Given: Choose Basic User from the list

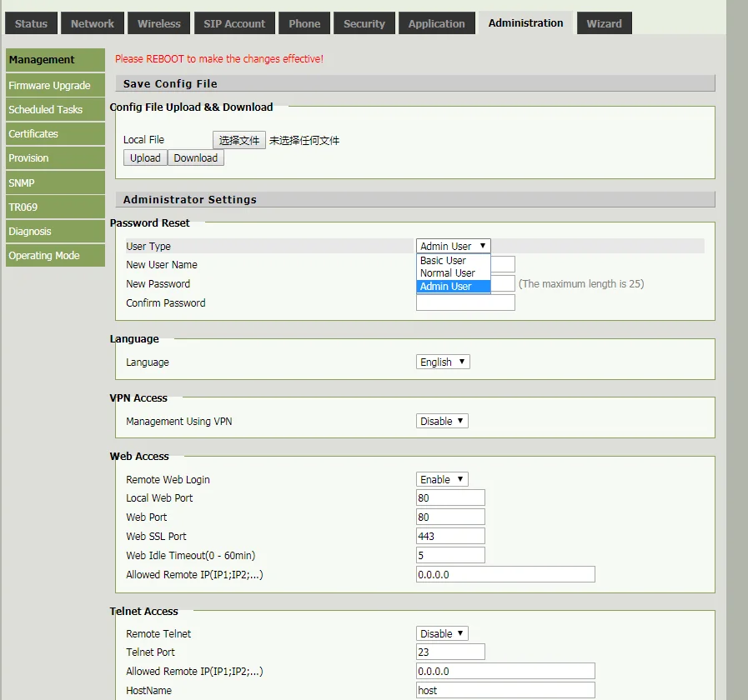Looking at the screenshot, I should pyautogui.click(x=453, y=260).
